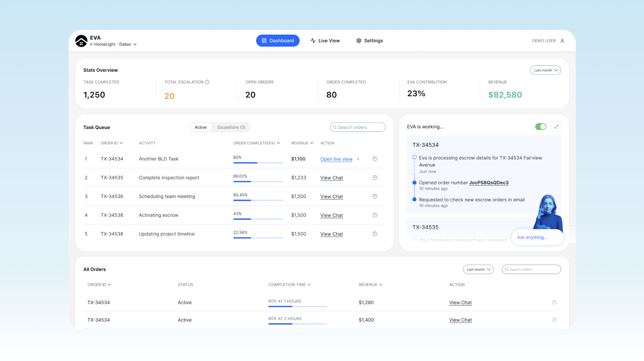The image size is (644, 361).
Task: Click Open live view link
Action: coord(336,159)
